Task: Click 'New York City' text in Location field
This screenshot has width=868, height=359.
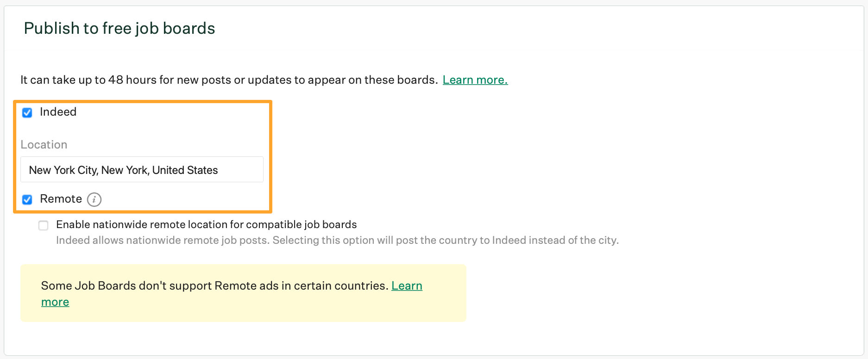Action: (x=63, y=170)
